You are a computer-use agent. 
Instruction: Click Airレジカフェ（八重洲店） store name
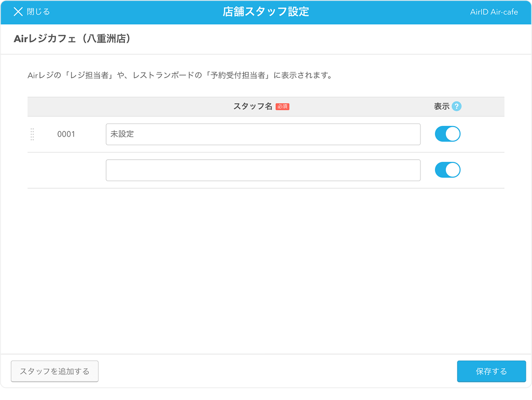72,39
